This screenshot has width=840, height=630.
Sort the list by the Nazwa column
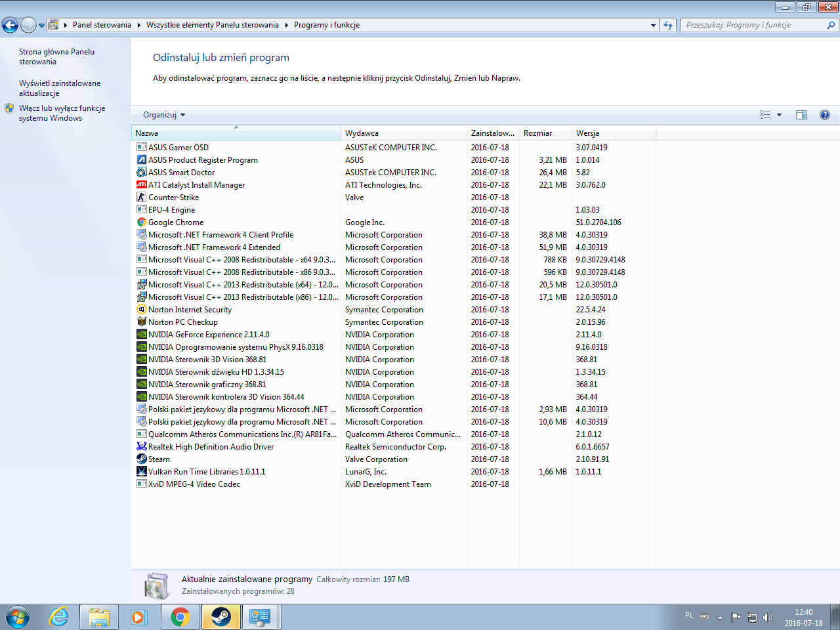click(236, 133)
